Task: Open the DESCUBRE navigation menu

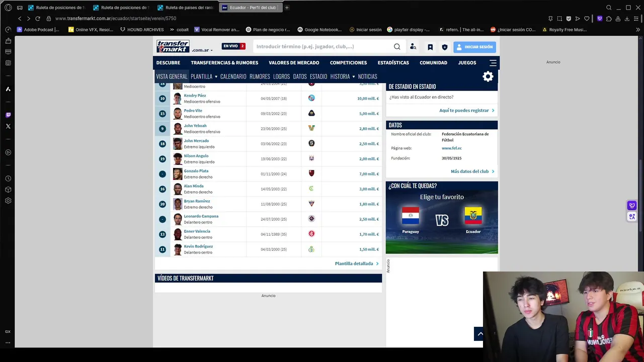Action: tap(168, 63)
